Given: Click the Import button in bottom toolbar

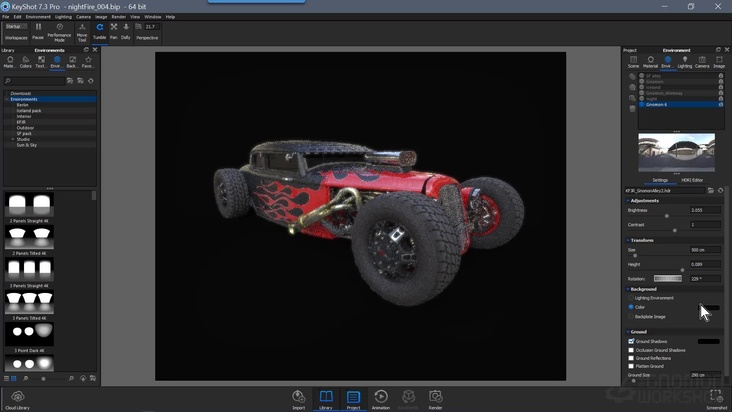Looking at the screenshot, I should pyautogui.click(x=299, y=400).
